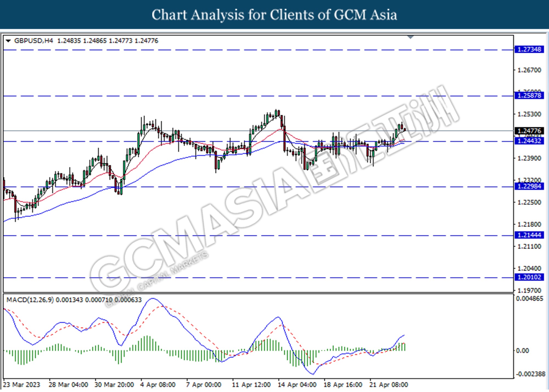Open the chart menu triangle beside GBPUSD,H4
549x392 pixels.
click(8, 41)
